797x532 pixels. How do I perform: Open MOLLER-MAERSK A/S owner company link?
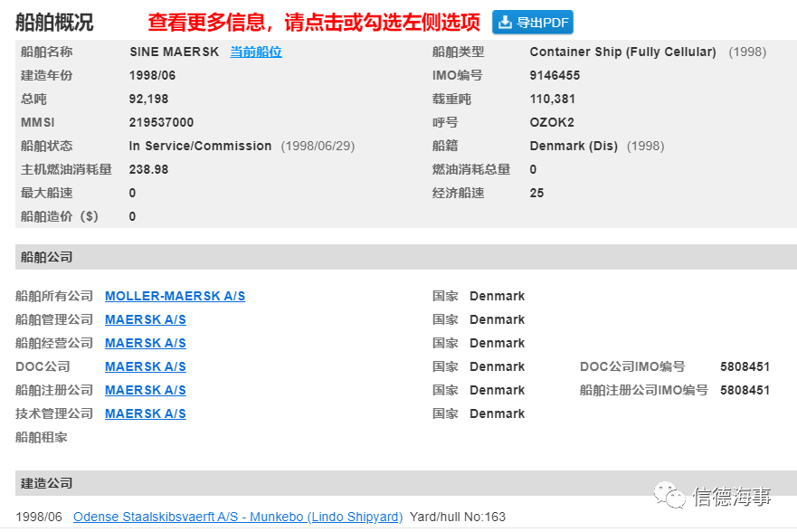[175, 296]
